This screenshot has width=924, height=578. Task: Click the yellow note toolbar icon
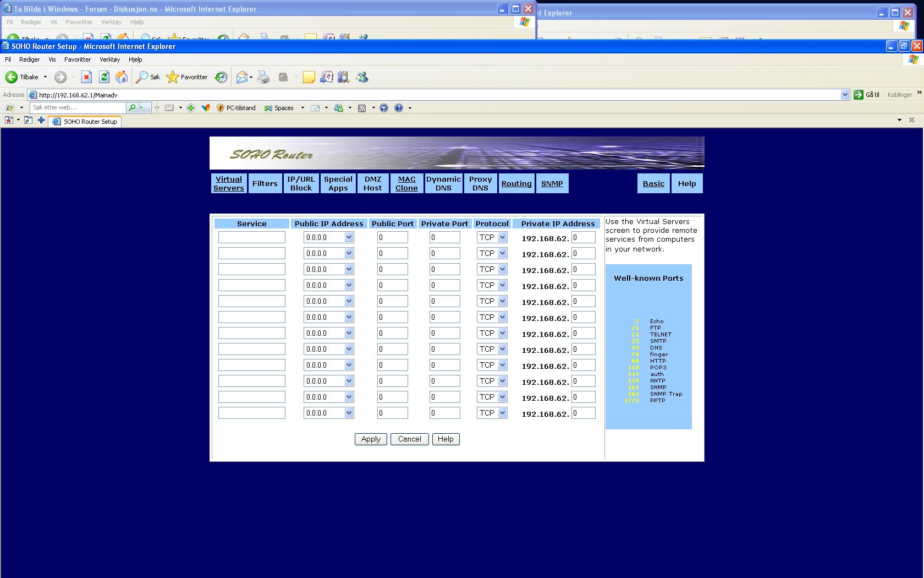click(x=309, y=77)
